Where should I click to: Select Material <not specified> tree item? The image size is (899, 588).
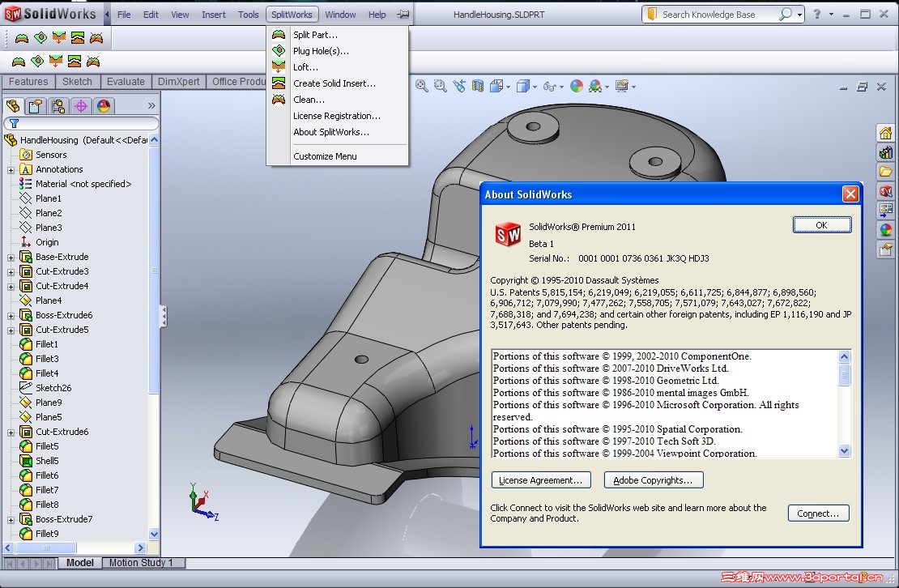(x=83, y=184)
